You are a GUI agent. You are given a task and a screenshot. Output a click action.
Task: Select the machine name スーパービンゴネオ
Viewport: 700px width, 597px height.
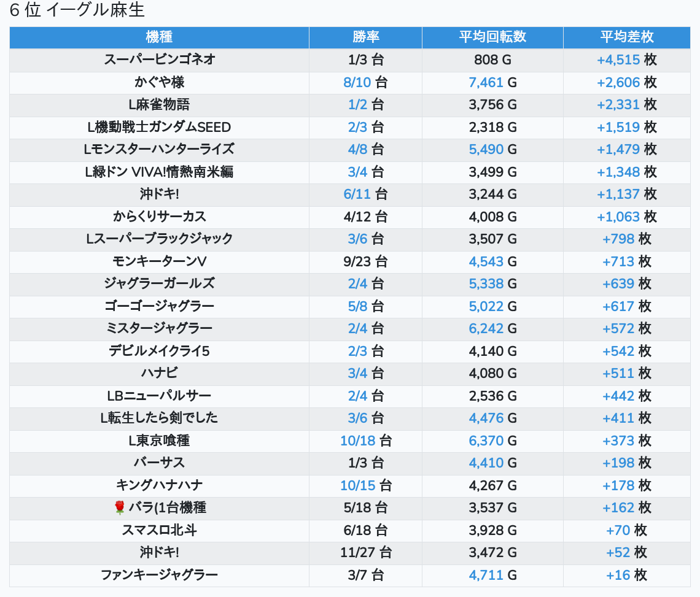click(160, 60)
